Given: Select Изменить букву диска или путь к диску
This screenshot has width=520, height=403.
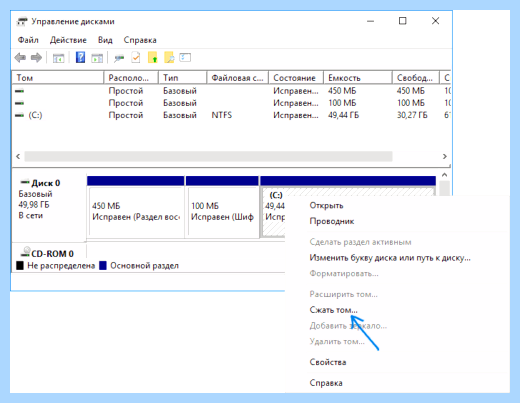Looking at the screenshot, I should 390,258.
